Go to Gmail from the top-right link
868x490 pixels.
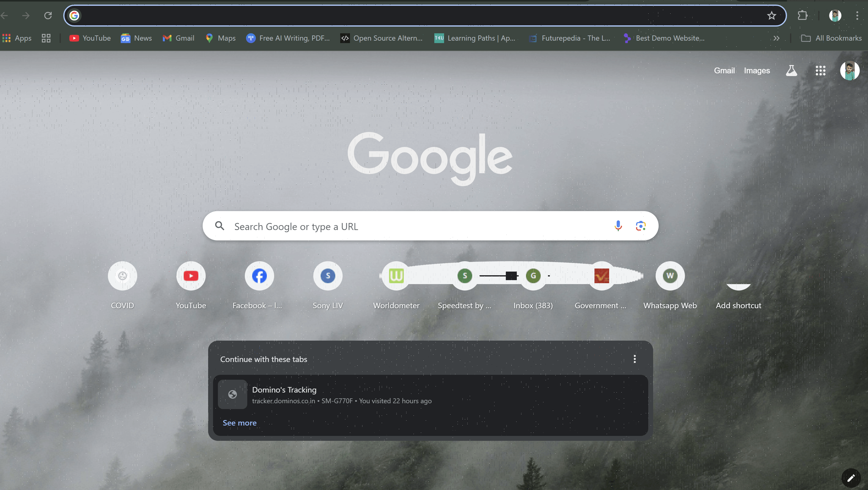(724, 70)
